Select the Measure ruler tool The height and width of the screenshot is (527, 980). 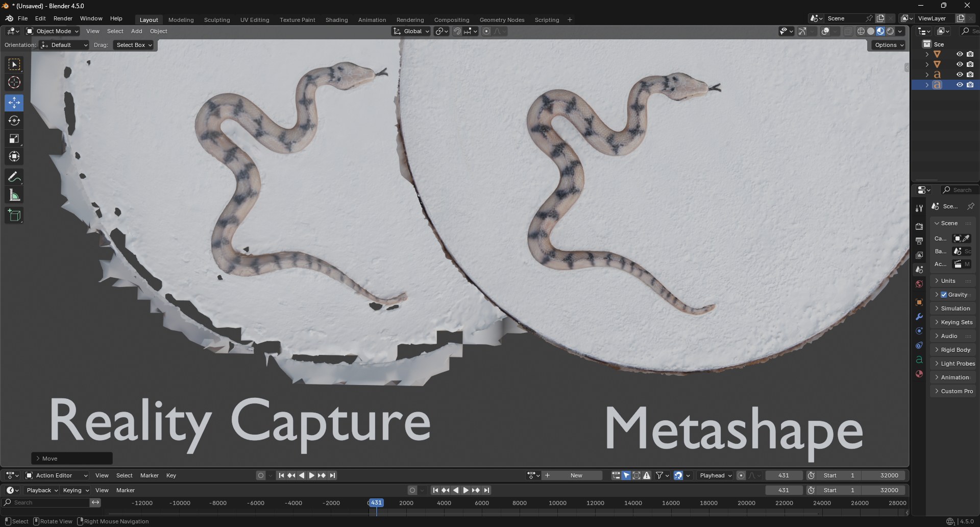tap(14, 195)
